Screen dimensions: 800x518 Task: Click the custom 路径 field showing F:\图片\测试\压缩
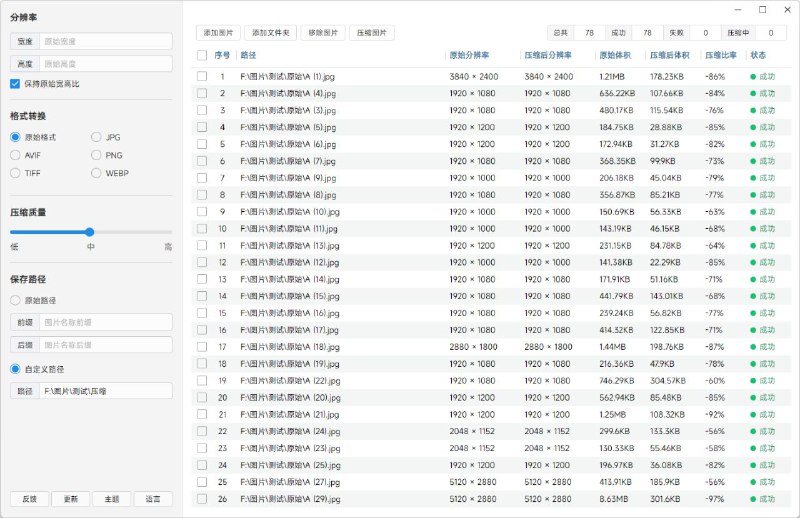coord(105,391)
